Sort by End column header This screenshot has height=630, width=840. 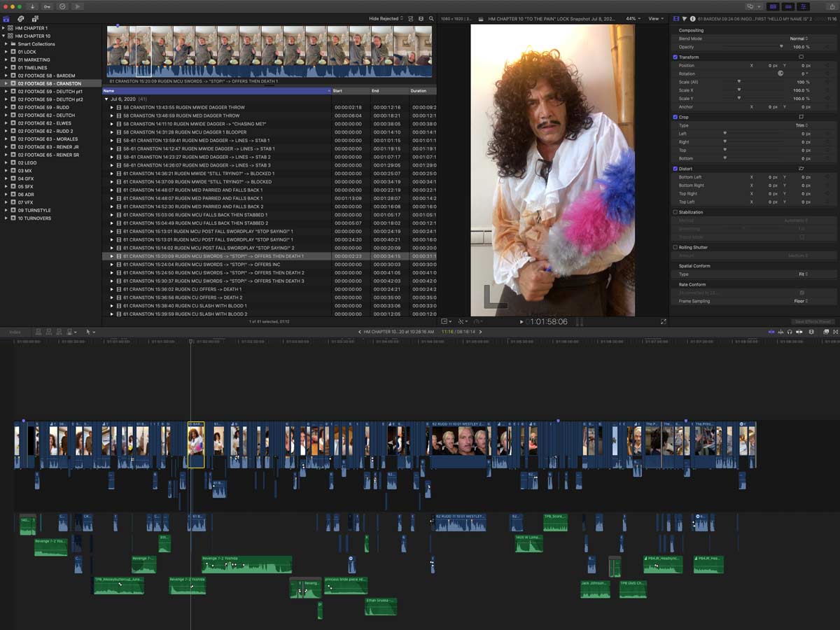tap(389, 91)
